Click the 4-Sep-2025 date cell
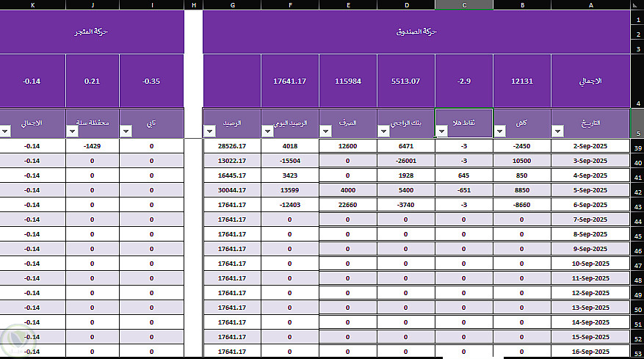 [590, 175]
